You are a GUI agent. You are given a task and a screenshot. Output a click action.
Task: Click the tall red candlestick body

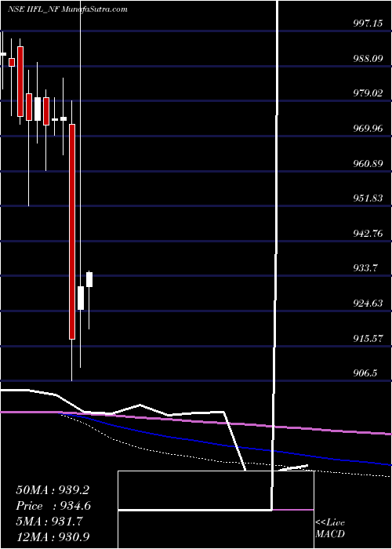(x=72, y=231)
